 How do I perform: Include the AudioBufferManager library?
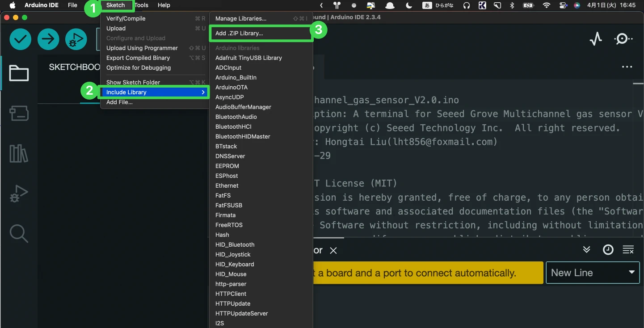pyautogui.click(x=261, y=107)
